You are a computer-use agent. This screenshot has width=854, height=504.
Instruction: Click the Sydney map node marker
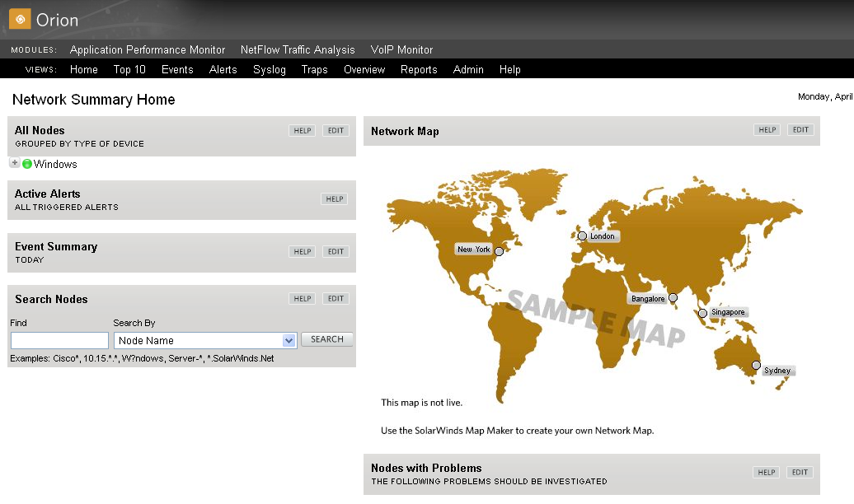point(756,365)
